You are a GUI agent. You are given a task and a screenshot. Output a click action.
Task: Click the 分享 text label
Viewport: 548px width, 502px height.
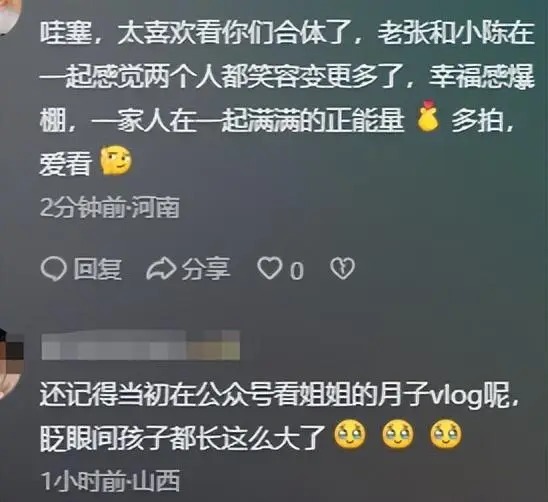pyautogui.click(x=206, y=269)
